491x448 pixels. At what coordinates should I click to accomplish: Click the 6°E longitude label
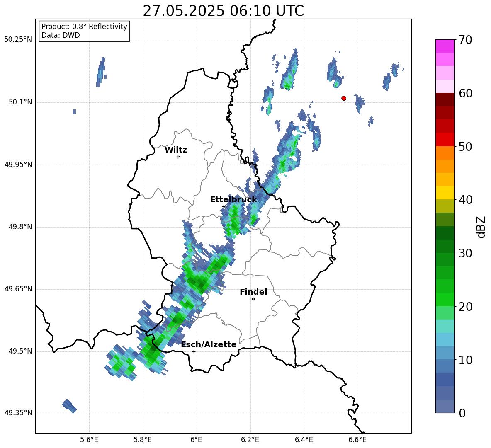[x=196, y=440]
